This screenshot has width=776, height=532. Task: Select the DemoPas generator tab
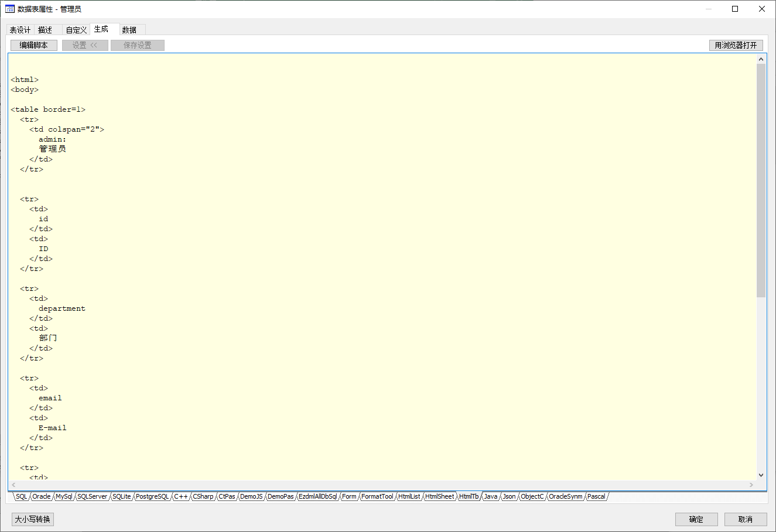point(281,496)
